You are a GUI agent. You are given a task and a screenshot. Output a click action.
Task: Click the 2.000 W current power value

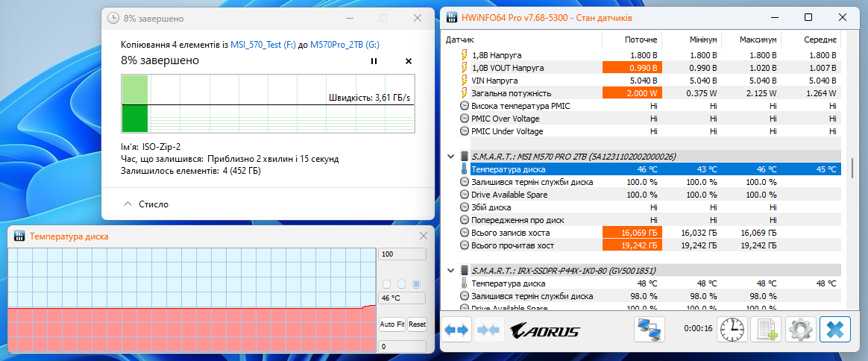click(x=632, y=93)
